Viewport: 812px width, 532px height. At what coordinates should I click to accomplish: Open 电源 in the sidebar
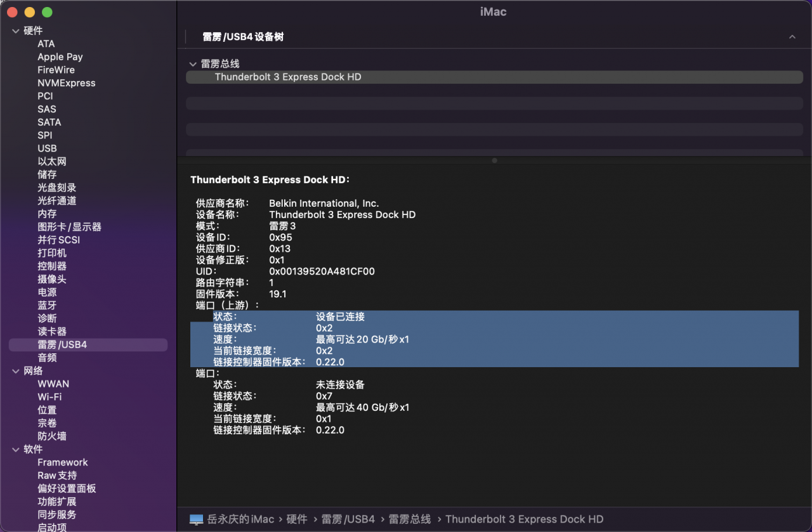47,292
